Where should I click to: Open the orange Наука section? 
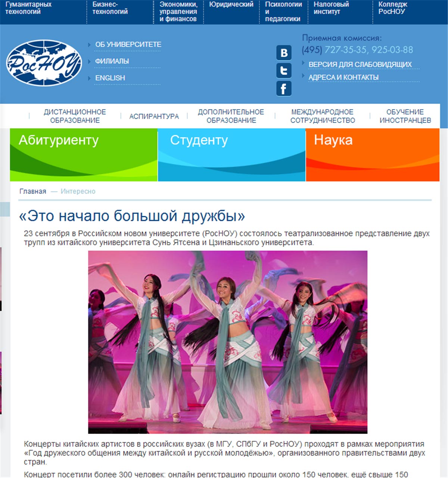pos(372,155)
